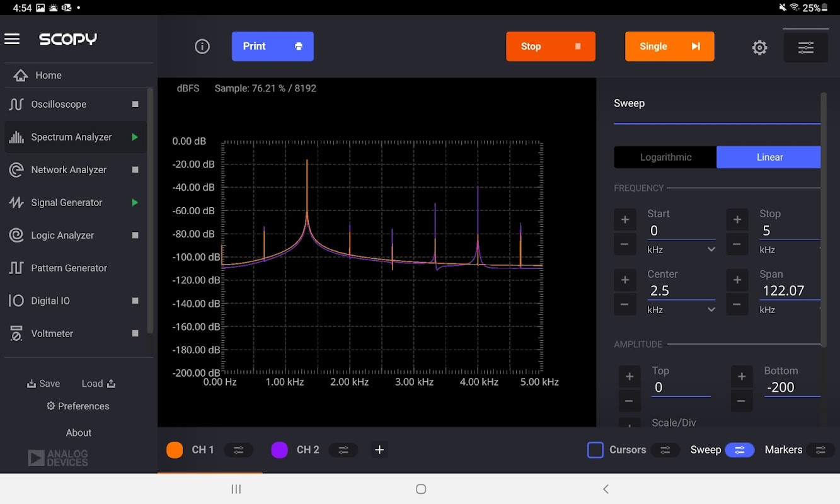The height and width of the screenshot is (504, 840).
Task: Click Load in sidebar
Action: [x=99, y=384]
